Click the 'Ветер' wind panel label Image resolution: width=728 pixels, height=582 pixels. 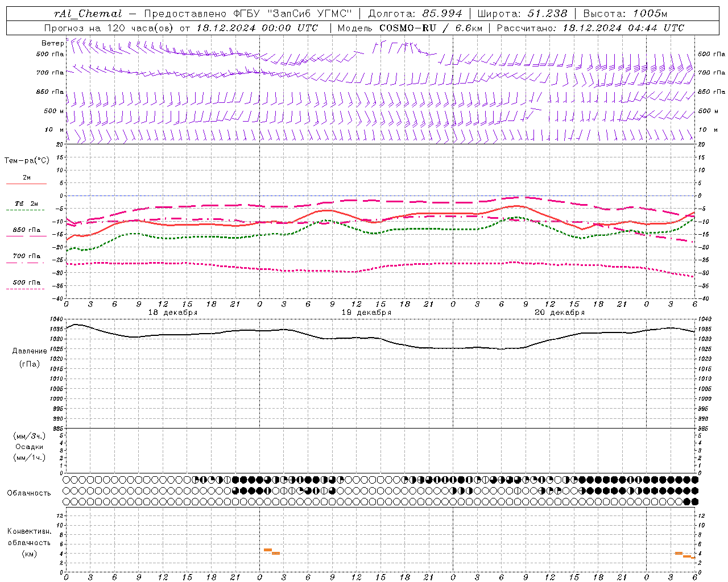(x=52, y=43)
